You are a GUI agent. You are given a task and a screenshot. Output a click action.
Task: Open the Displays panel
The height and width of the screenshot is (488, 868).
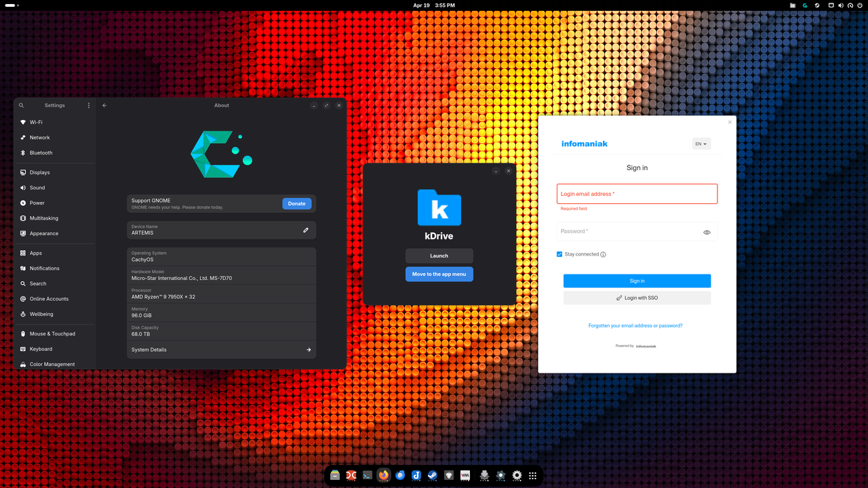click(54, 173)
